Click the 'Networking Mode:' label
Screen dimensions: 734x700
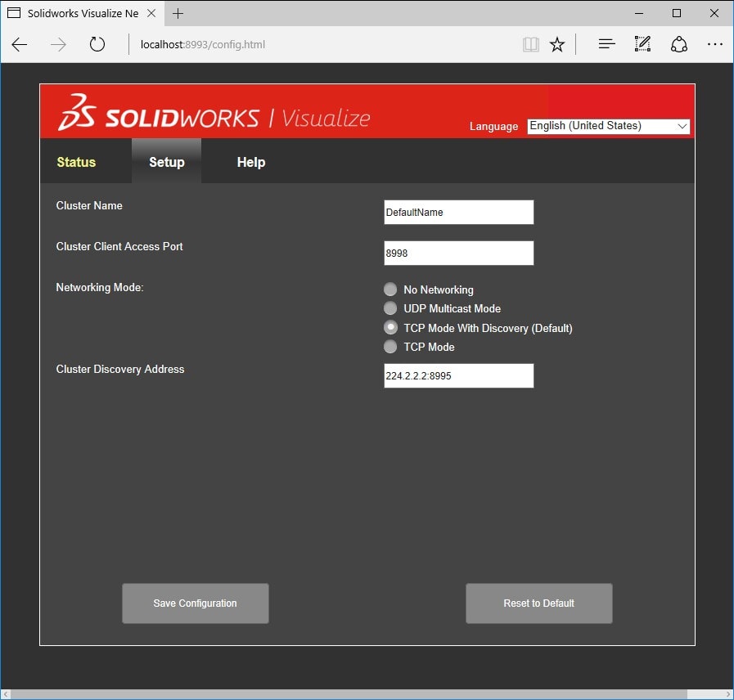[x=100, y=287]
